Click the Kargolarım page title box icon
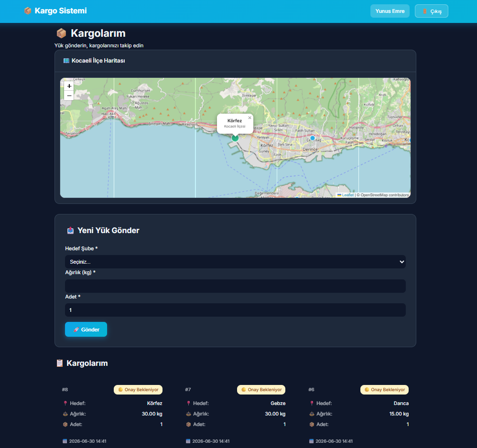Image resolution: width=477 pixels, height=448 pixels. [62, 33]
